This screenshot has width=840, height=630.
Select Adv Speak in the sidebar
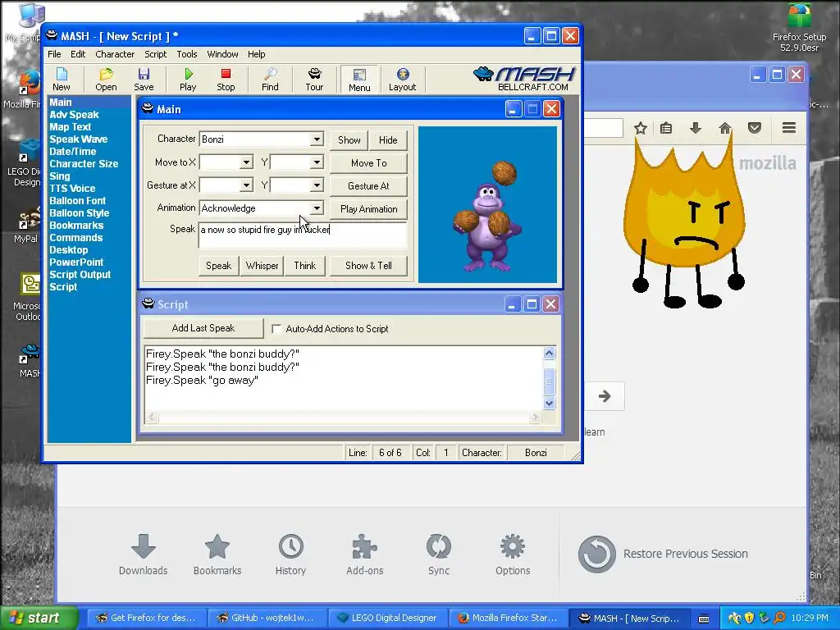74,115
